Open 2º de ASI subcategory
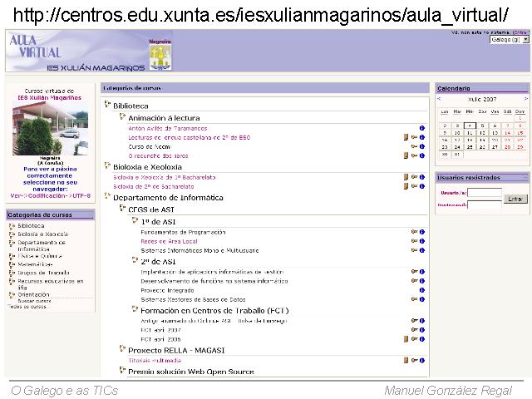532x399 pixels. 158,261
